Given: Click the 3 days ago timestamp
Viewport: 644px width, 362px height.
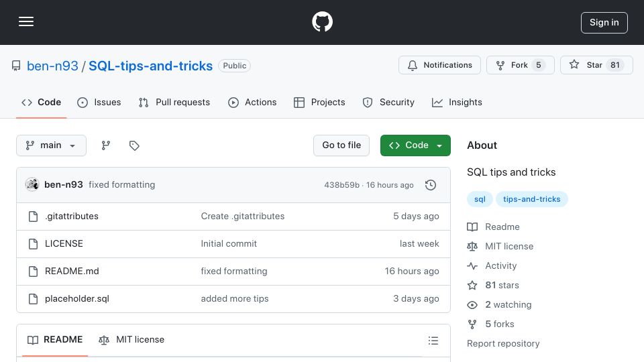Looking at the screenshot, I should pos(416,299).
